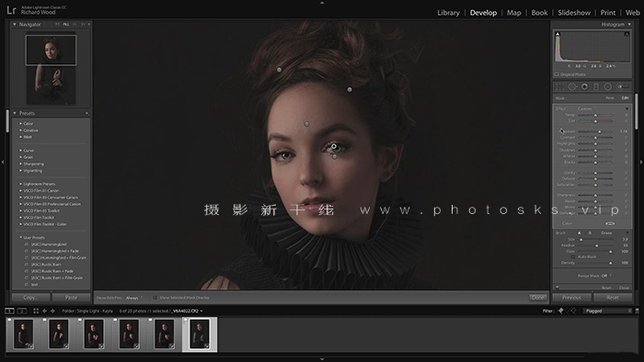Toggle Original Photo checkbox under histogram

coord(557,74)
